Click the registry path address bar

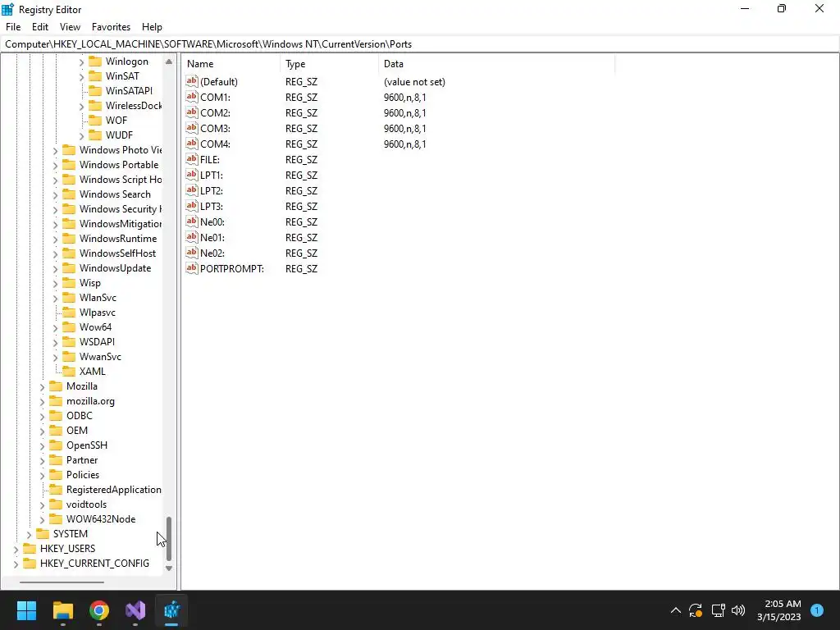click(420, 44)
